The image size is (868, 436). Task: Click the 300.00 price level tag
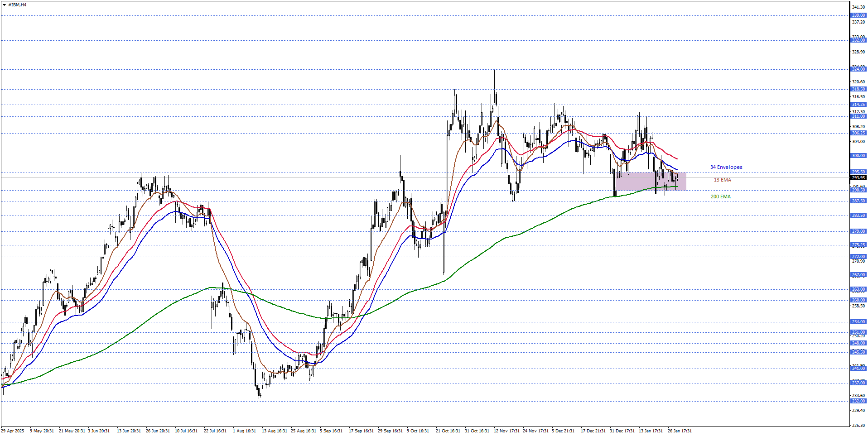click(x=858, y=156)
